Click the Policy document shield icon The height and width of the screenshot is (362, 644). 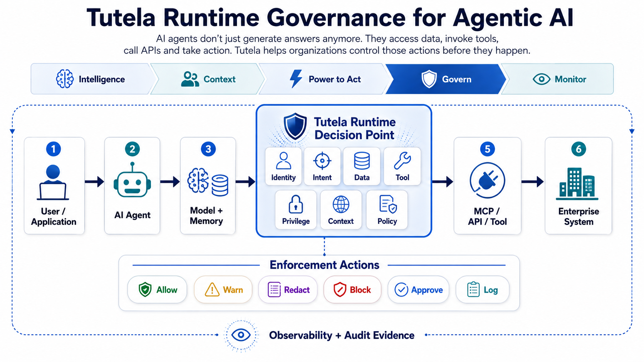click(x=388, y=204)
